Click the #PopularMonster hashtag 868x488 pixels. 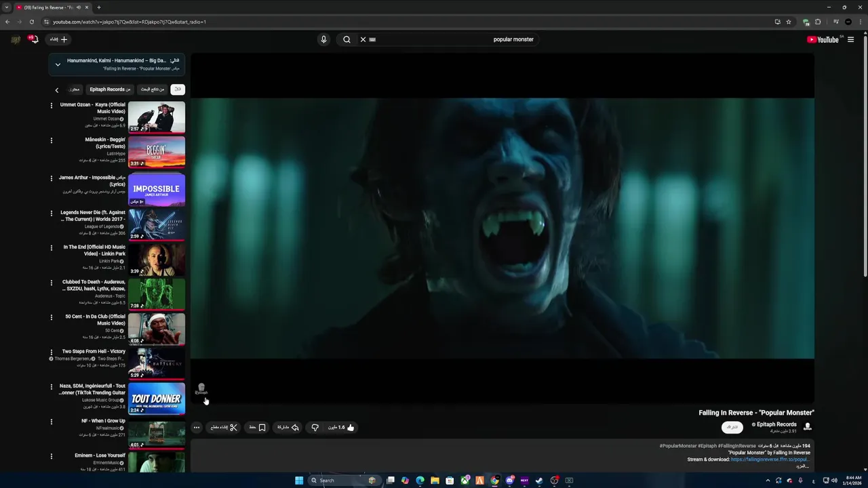(678, 446)
